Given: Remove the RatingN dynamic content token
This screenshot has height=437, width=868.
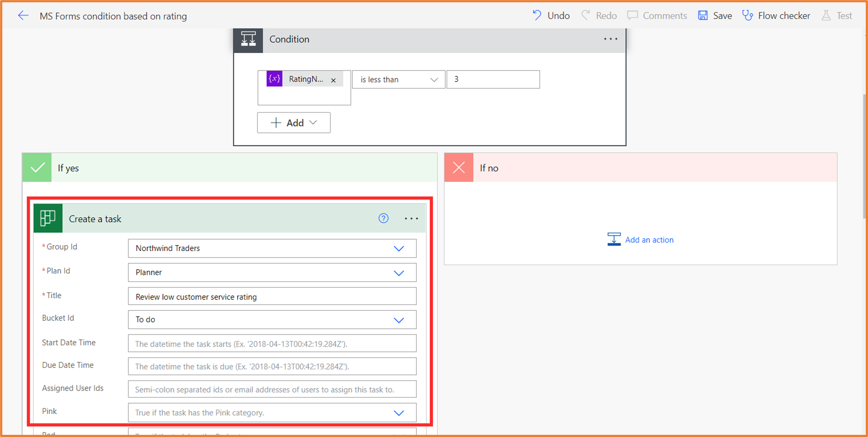Looking at the screenshot, I should point(333,80).
